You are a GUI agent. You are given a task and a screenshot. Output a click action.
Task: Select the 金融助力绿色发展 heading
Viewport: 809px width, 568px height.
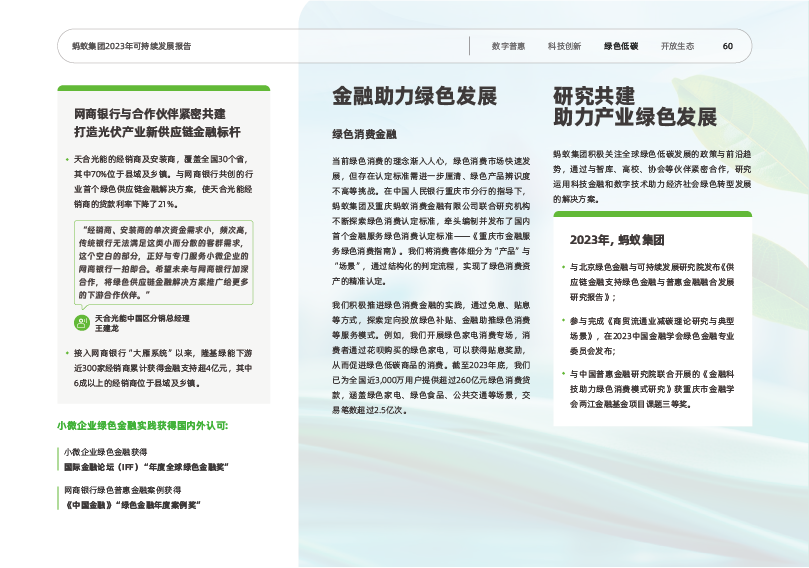[x=414, y=97]
